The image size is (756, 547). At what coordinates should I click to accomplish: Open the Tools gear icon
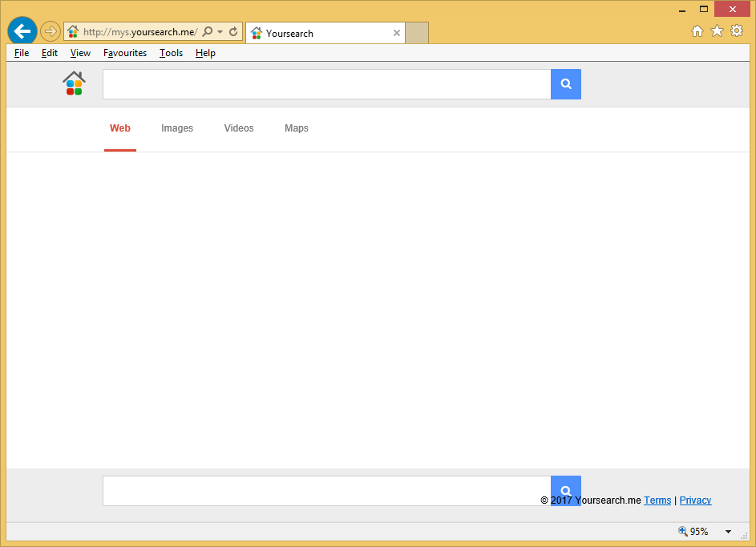click(736, 31)
